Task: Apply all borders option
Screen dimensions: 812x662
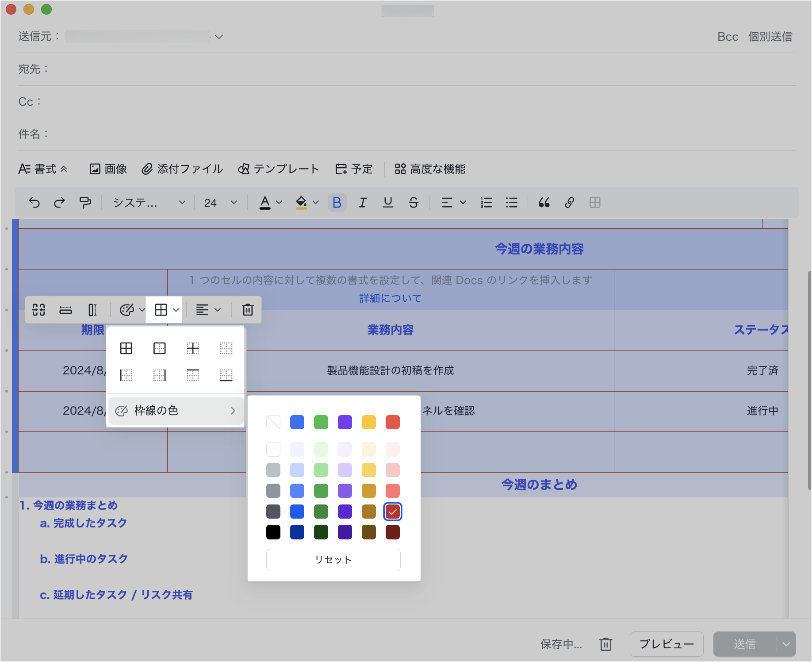Action: click(x=126, y=348)
